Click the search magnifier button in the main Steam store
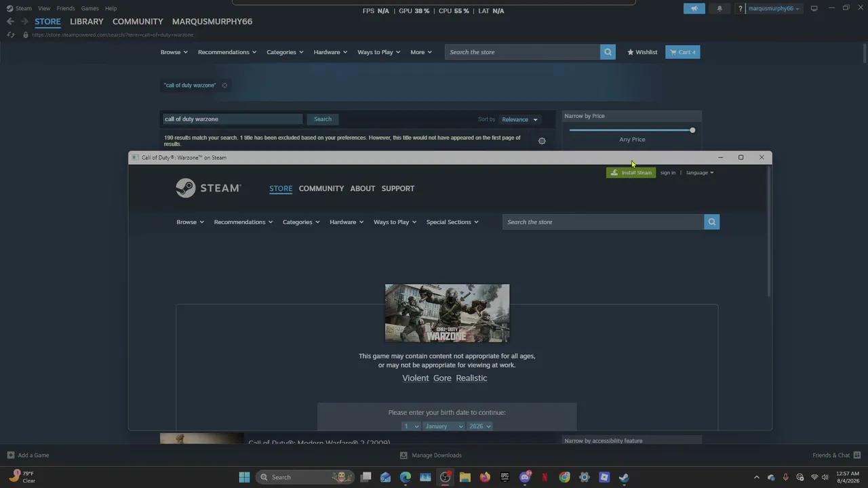868x488 pixels. [608, 52]
